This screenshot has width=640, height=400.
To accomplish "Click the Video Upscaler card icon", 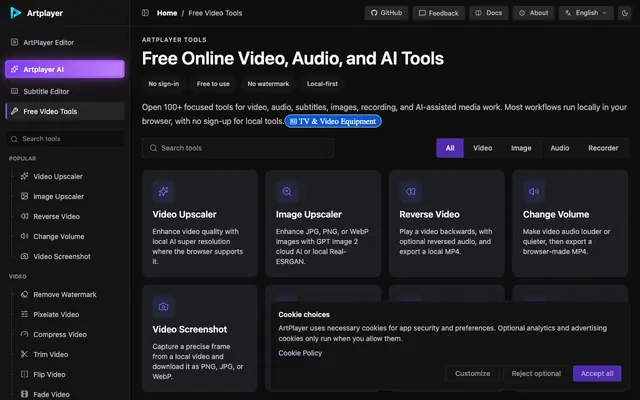I will point(164,191).
